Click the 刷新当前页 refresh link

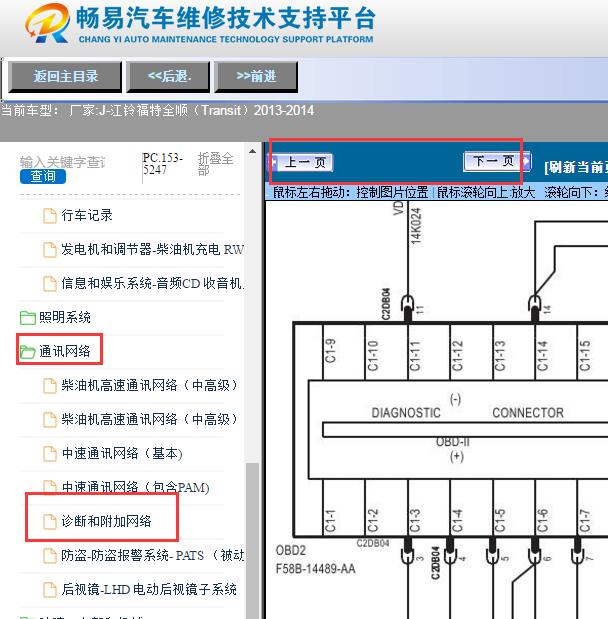coord(576,167)
